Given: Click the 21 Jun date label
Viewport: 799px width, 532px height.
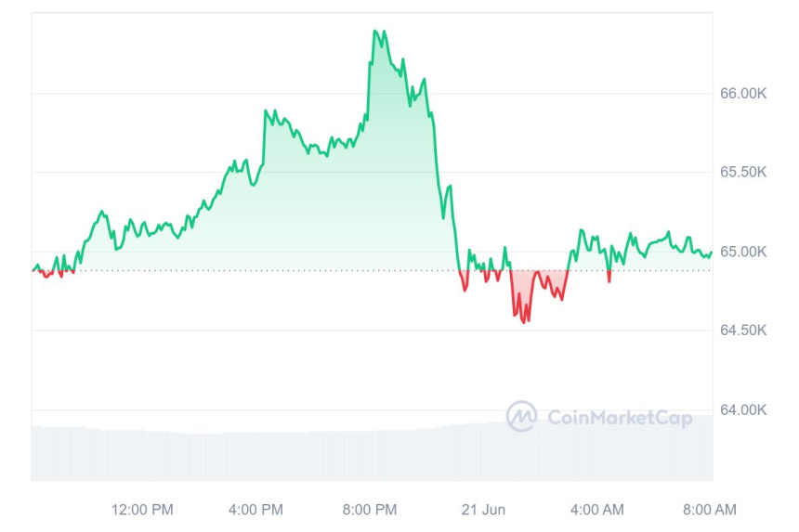Looking at the screenshot, I should tap(484, 509).
